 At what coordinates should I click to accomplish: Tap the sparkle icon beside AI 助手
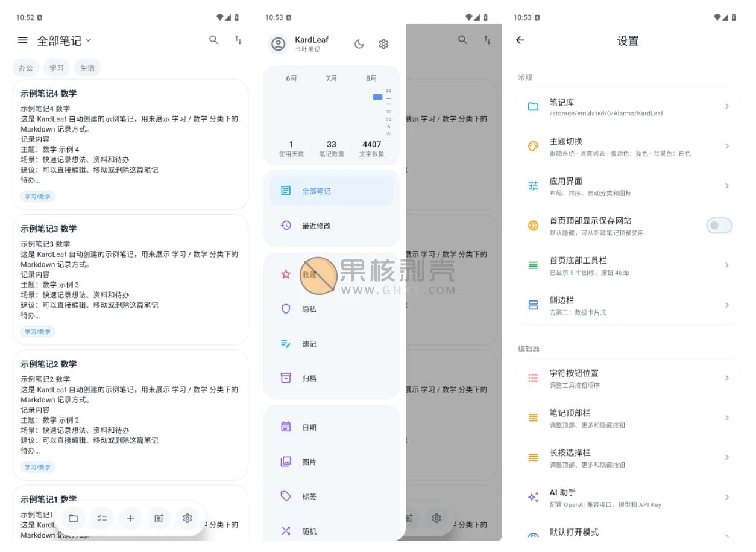coord(533,498)
